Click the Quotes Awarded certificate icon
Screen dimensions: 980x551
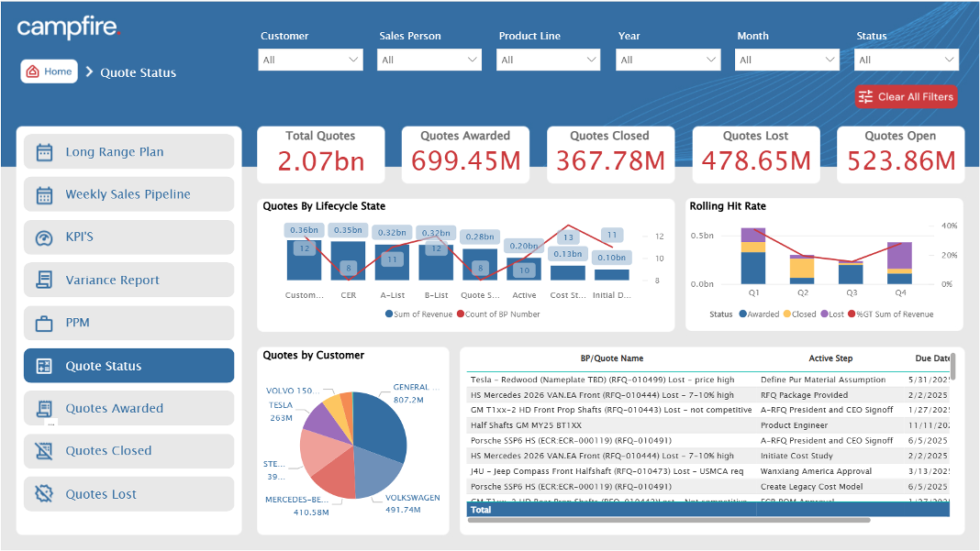tap(44, 409)
